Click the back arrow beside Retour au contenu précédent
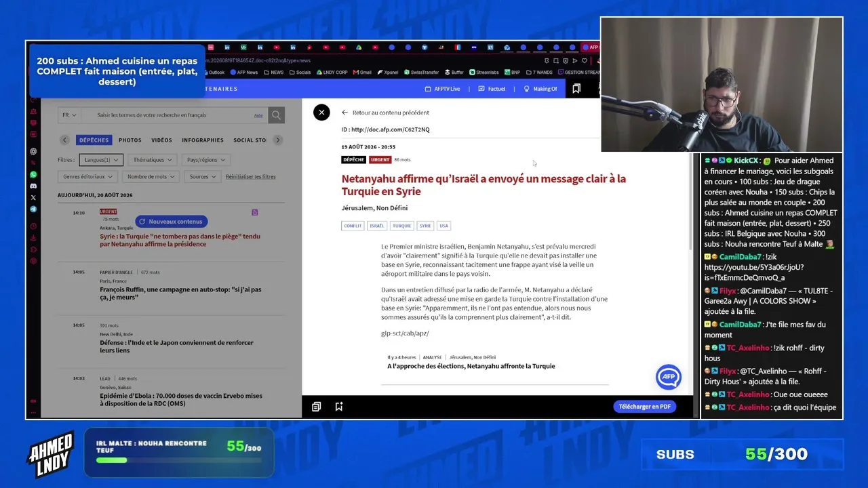Screen dimensions: 868x488 pyautogui.click(x=344, y=113)
